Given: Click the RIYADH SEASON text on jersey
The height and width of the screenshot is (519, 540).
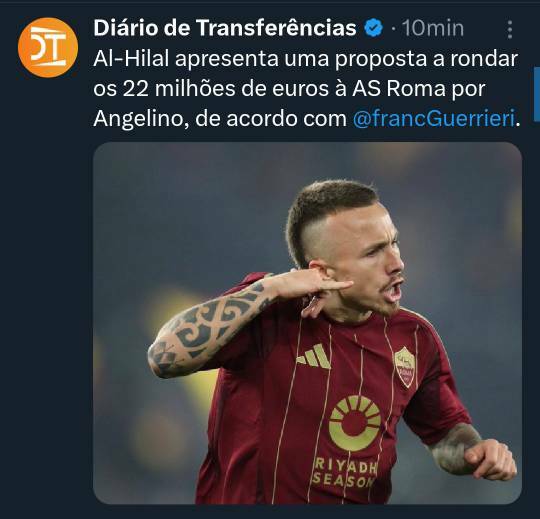Looking at the screenshot, I should point(344,474).
